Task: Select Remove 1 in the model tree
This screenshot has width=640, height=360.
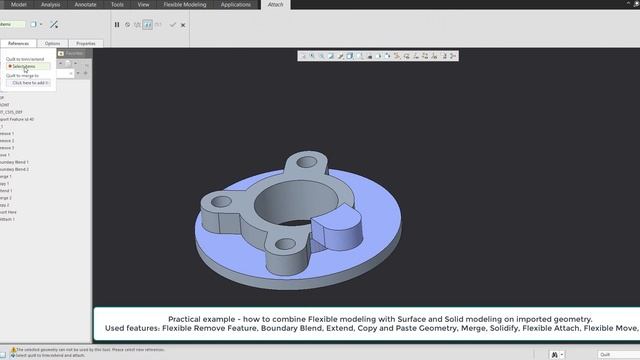Action: click(x=7, y=133)
